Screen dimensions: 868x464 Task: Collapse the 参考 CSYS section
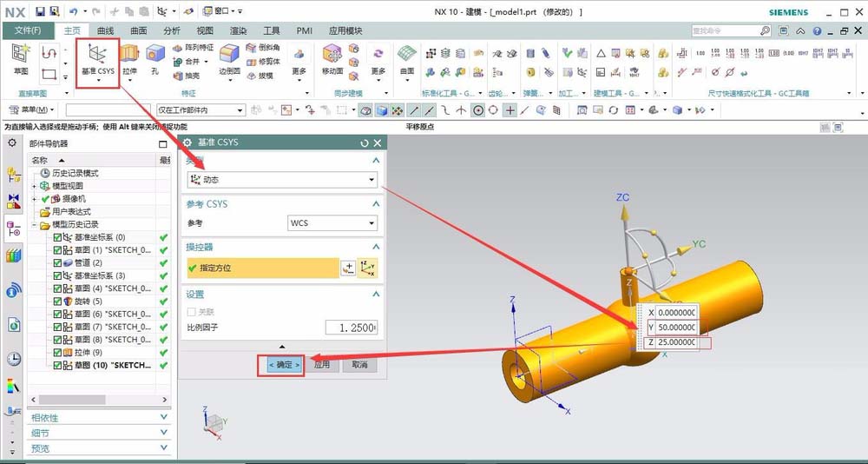click(x=376, y=204)
